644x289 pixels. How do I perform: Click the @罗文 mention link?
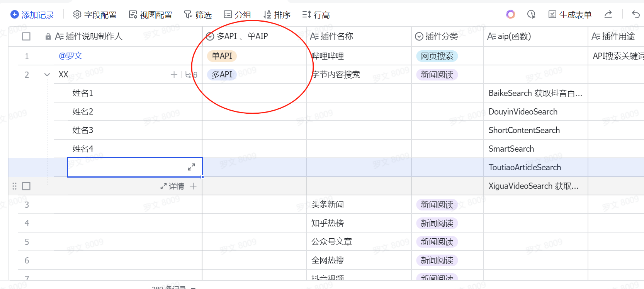[x=71, y=56]
